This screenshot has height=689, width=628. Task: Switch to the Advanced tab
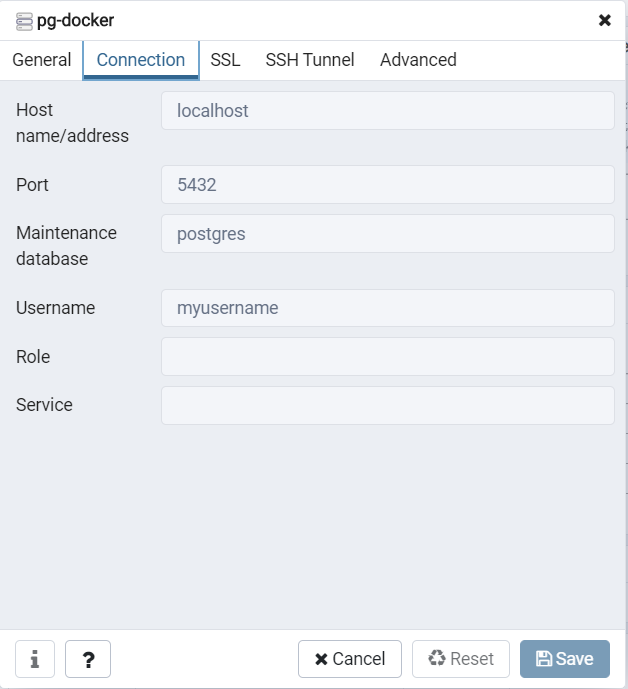418,60
